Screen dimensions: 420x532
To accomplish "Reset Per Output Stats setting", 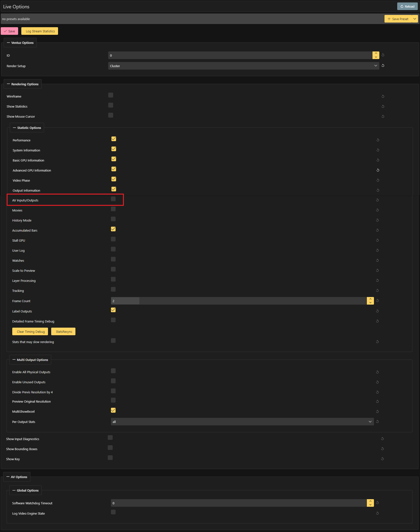I will pos(377,421).
